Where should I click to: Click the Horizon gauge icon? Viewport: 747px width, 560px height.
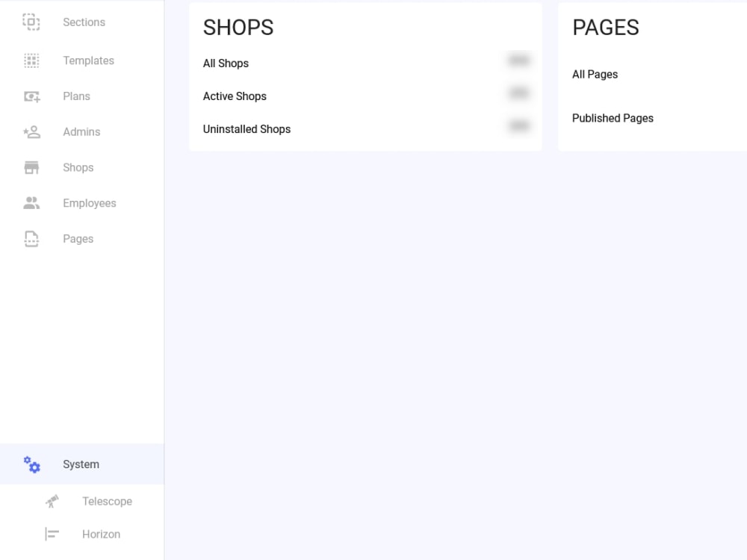pyautogui.click(x=52, y=534)
